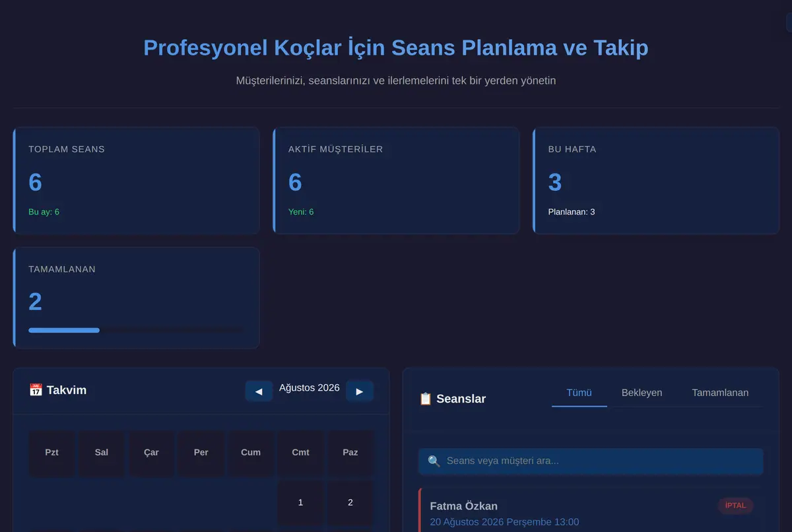Screen dimensions: 792x532
Task: Click the 'Bu ay: 6' text
Action: (x=44, y=212)
